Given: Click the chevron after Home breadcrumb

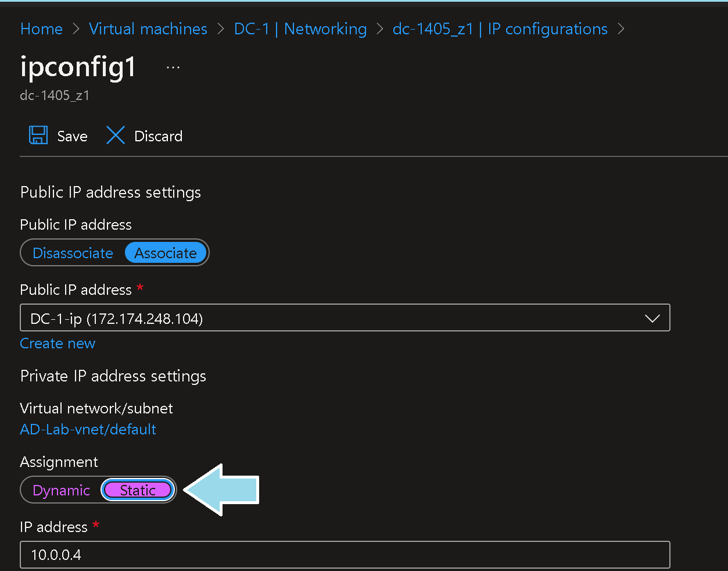Looking at the screenshot, I should point(76,29).
